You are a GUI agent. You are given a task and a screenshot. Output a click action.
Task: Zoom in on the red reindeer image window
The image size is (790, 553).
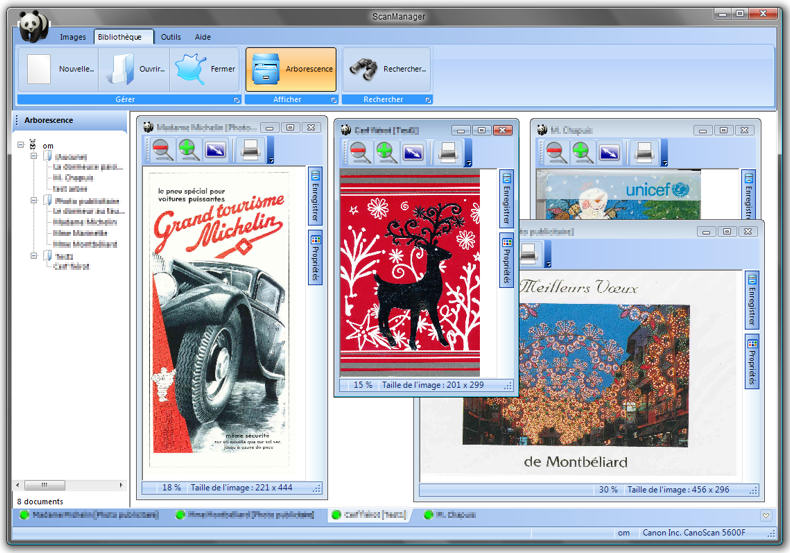[386, 152]
